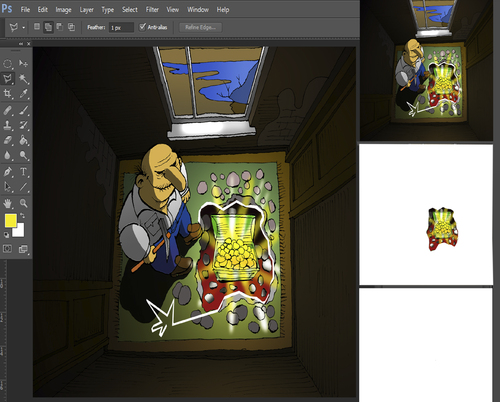
Task: Select the Horizontal Type tool
Action: coord(23,172)
